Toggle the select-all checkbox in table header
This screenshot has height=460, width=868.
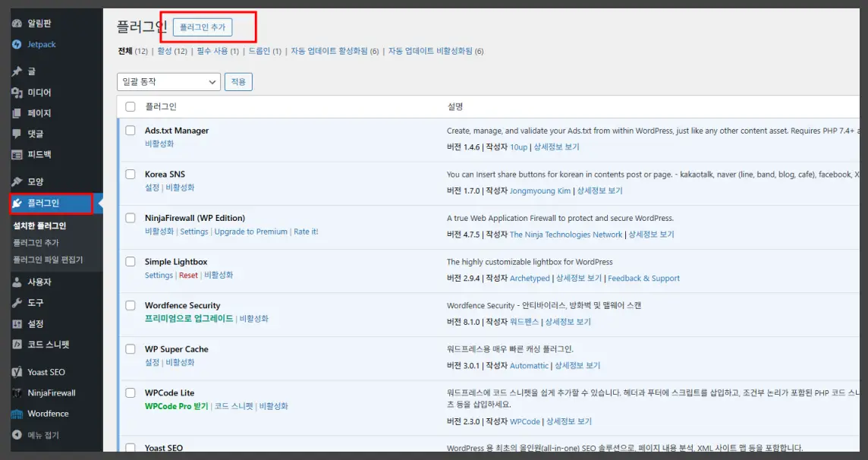click(131, 107)
